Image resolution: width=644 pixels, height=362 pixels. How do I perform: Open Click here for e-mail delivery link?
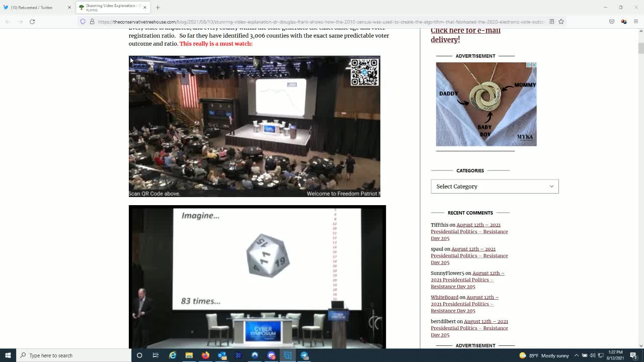[x=465, y=35]
